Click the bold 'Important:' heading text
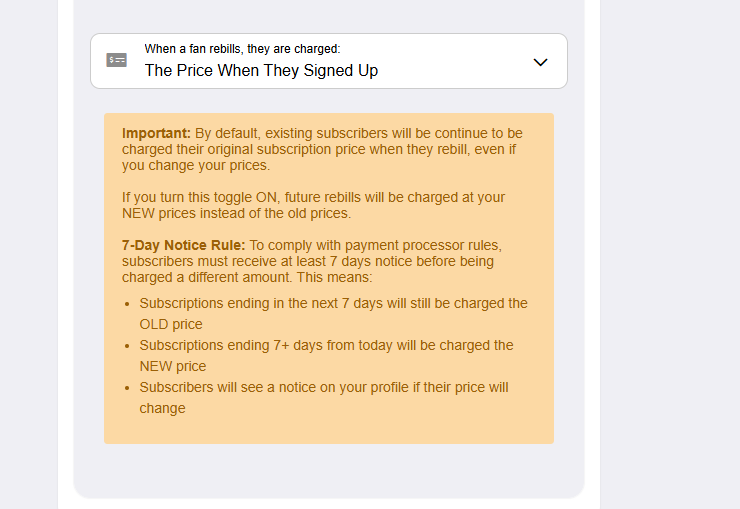The width and height of the screenshot is (740, 509). 156,133
